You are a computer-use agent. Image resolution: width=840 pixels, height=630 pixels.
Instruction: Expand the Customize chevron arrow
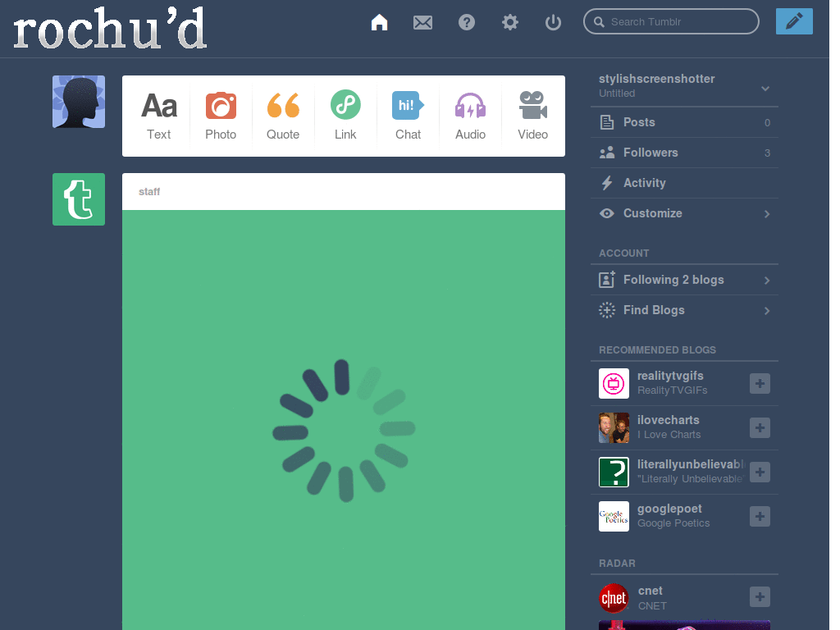[x=767, y=214]
